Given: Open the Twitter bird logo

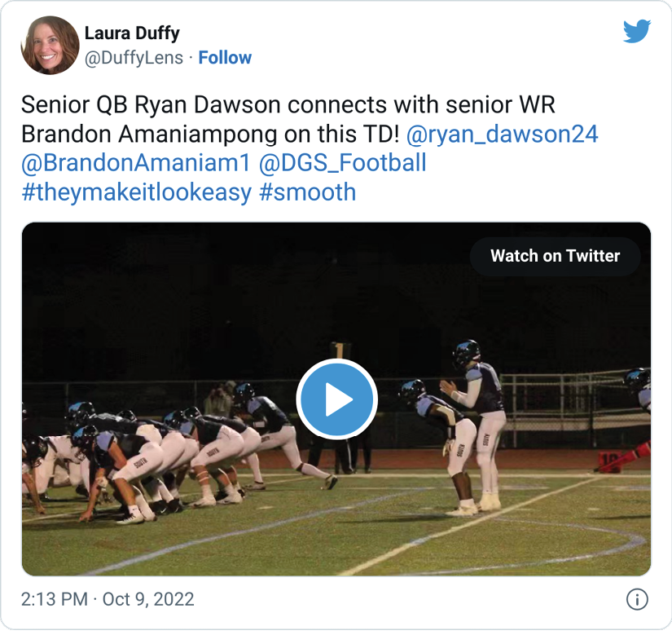Looking at the screenshot, I should pyautogui.click(x=637, y=31).
